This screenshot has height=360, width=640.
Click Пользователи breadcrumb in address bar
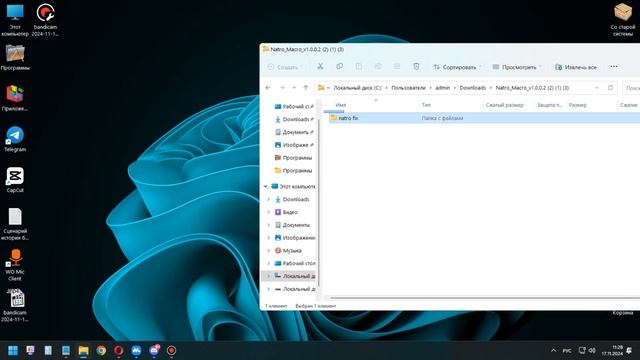408,88
